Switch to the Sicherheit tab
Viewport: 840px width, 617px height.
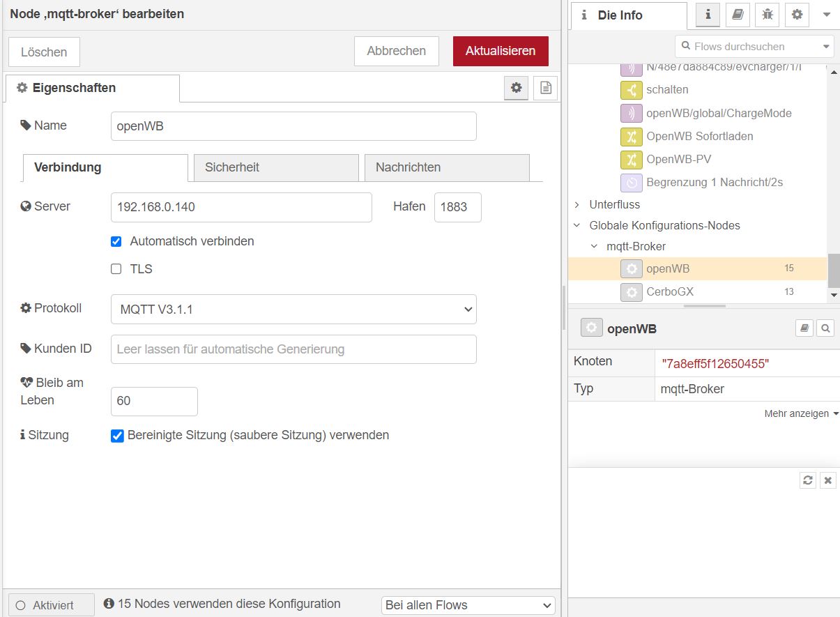pos(276,167)
